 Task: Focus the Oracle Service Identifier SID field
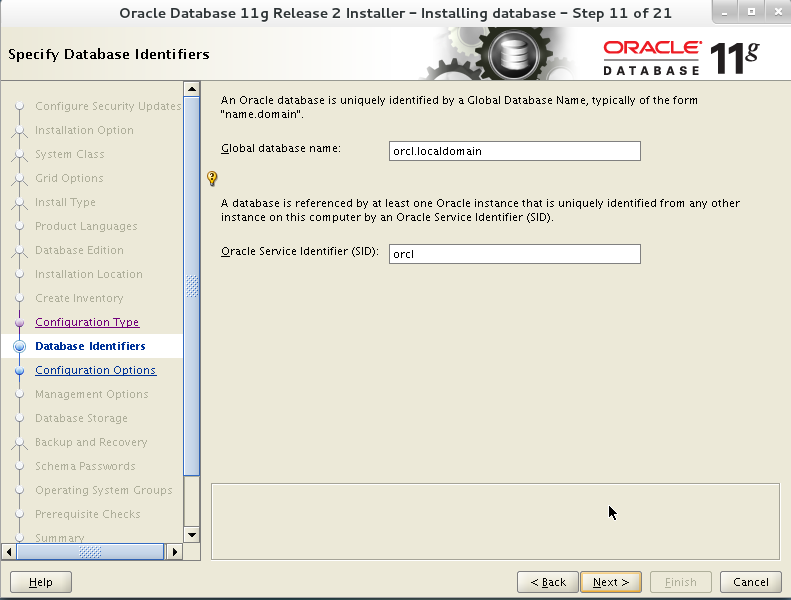(515, 254)
